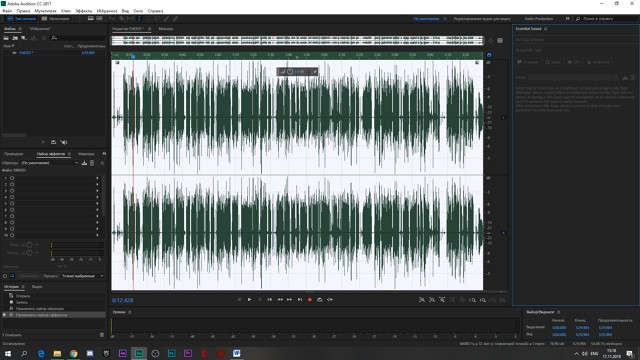
Task: Show the spectral pitch display
Action: 99,19
